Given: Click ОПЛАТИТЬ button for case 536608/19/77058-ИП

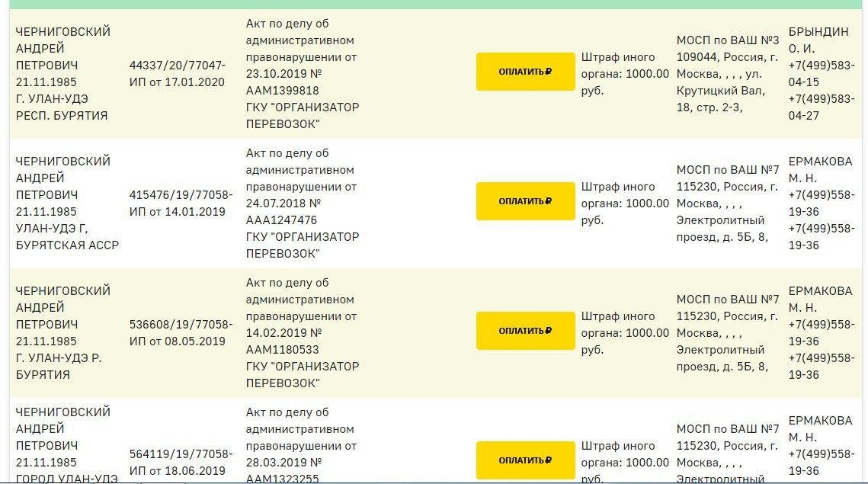Looking at the screenshot, I should [525, 331].
